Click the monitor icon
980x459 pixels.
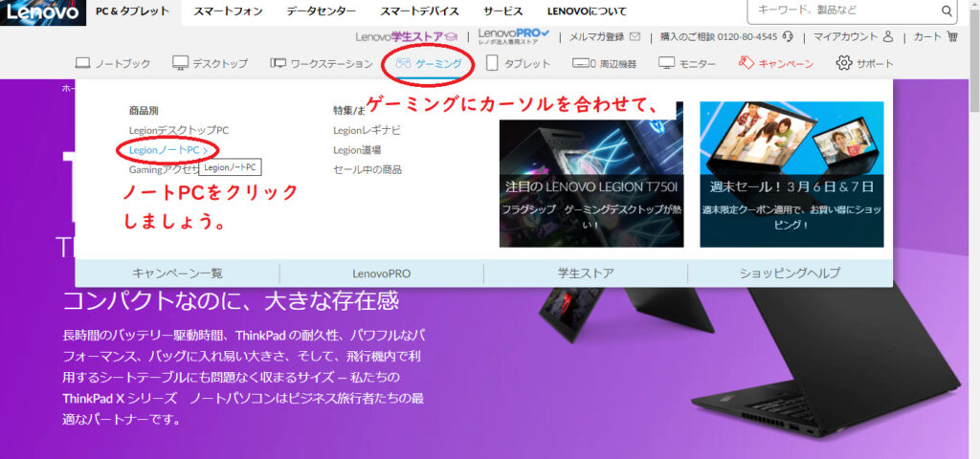tap(666, 63)
